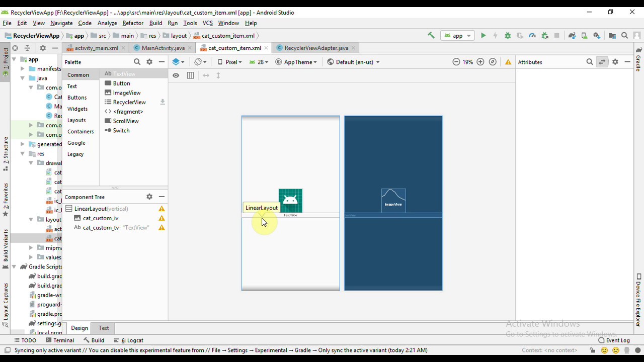
Task: Toggle the vertical layout_height arrow button
Action: (218, 75)
